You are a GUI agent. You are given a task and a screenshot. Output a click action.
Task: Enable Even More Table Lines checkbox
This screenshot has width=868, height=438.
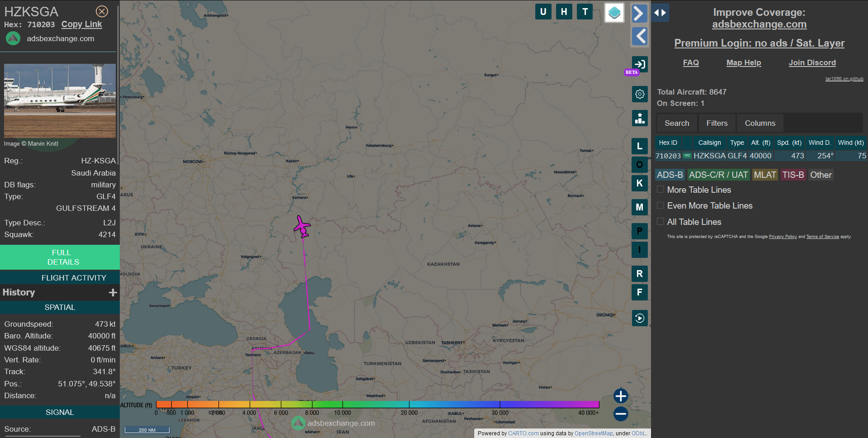pos(660,205)
